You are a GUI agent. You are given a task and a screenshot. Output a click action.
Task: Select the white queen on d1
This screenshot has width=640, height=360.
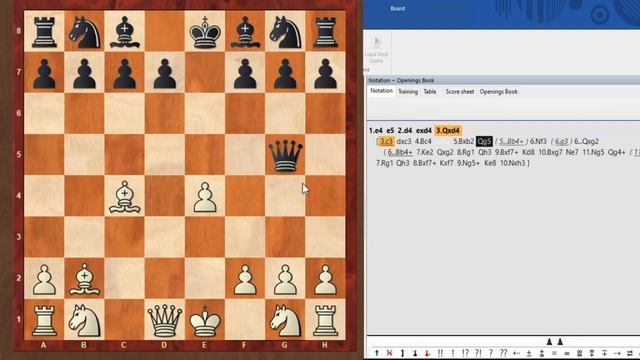[x=165, y=320]
